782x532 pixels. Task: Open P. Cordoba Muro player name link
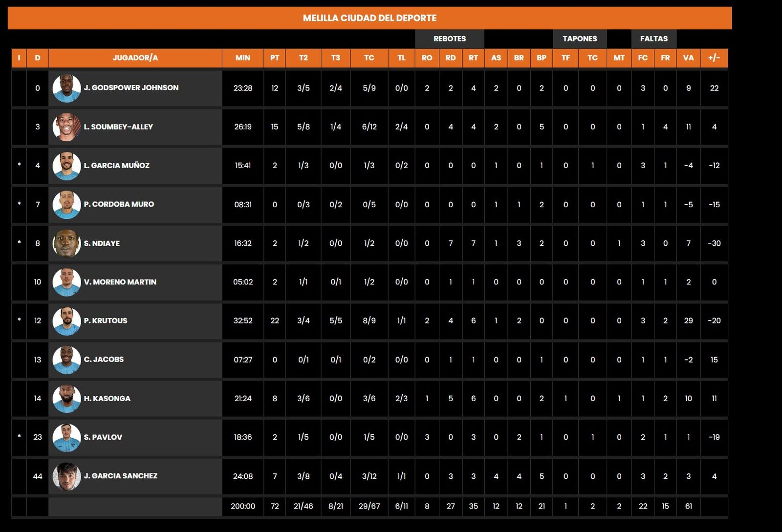tap(119, 204)
